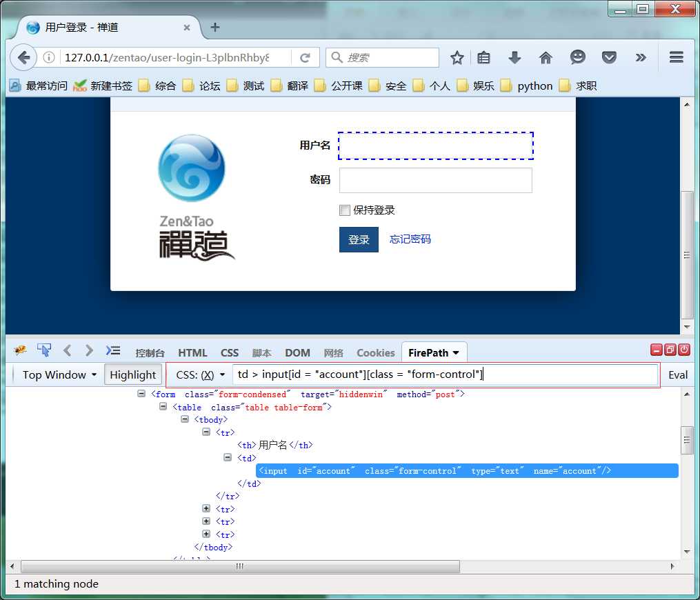
Task: Open a new tab with the plus button
Action: (215, 27)
